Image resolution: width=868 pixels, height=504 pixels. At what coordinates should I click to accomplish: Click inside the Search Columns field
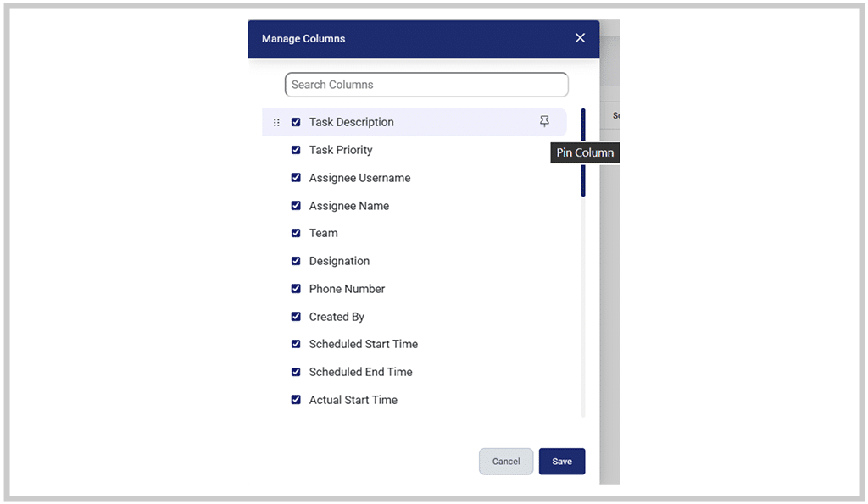click(426, 84)
